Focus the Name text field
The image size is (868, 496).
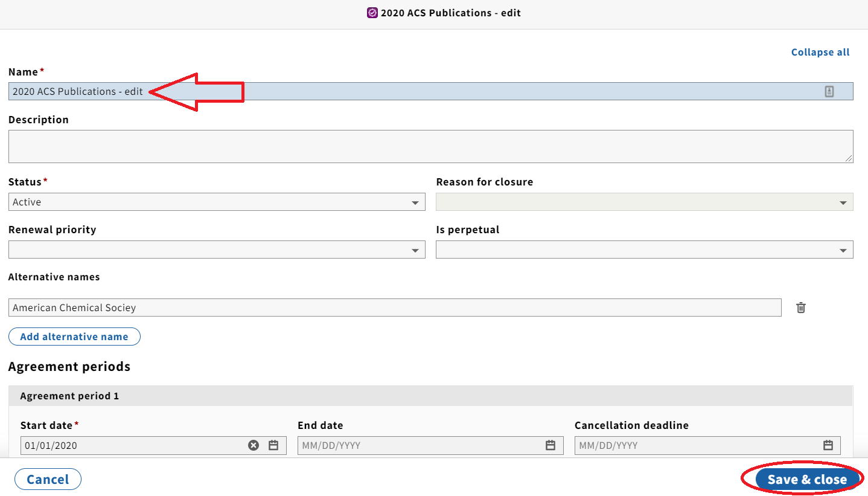431,91
